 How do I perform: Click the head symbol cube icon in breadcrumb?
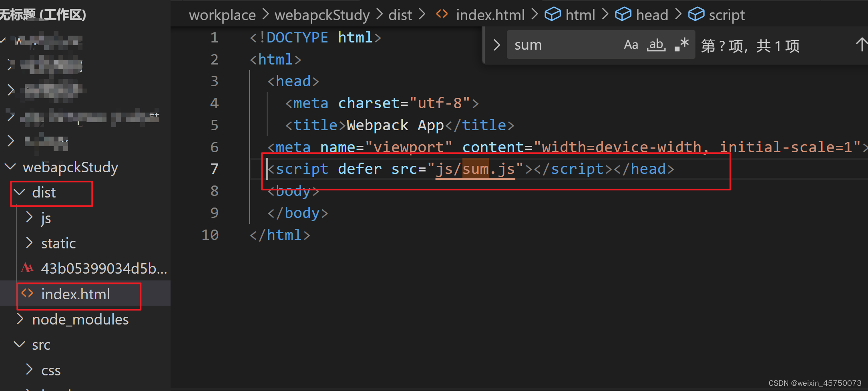[623, 14]
